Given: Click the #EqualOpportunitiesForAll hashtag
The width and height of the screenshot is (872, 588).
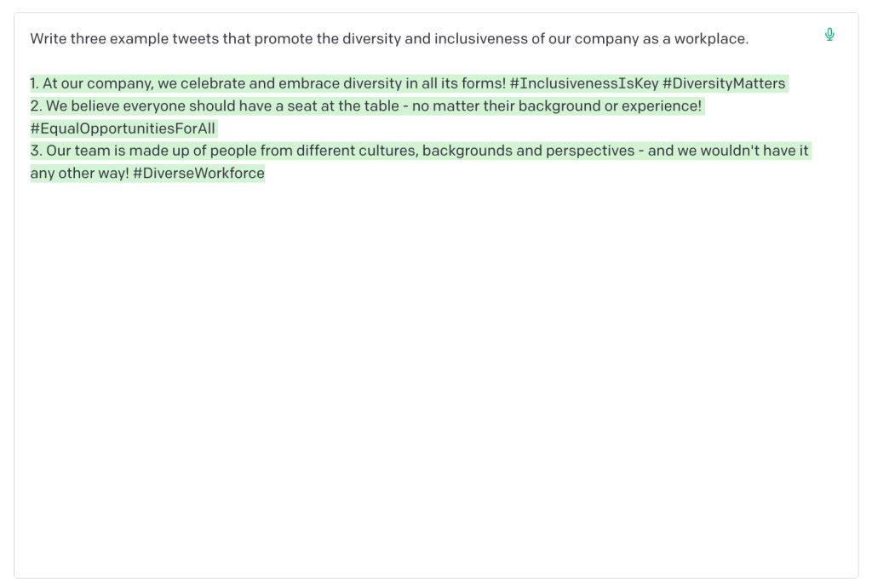Looking at the screenshot, I should click(123, 128).
